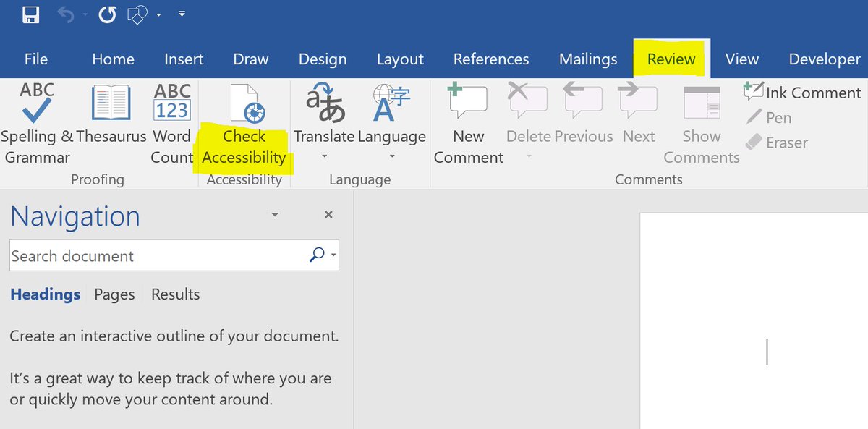Switch to the Home ribbon tab
Viewport: 868px width, 429px height.
tap(113, 59)
